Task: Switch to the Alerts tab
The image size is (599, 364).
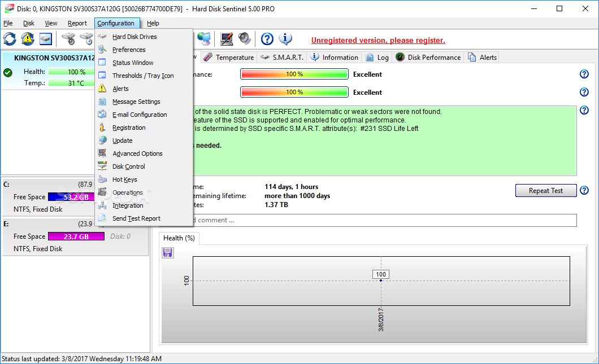Action: pos(483,57)
